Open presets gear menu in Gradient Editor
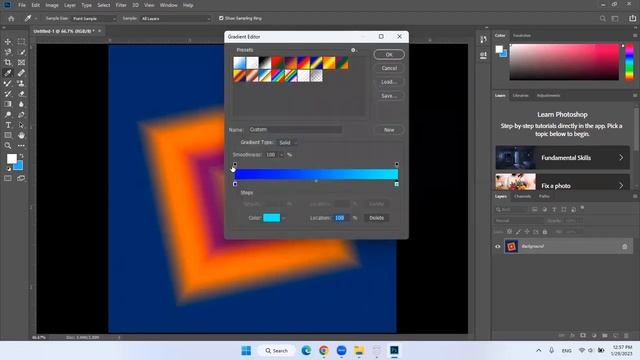Screen dimensions: 640x360 coord(354,50)
